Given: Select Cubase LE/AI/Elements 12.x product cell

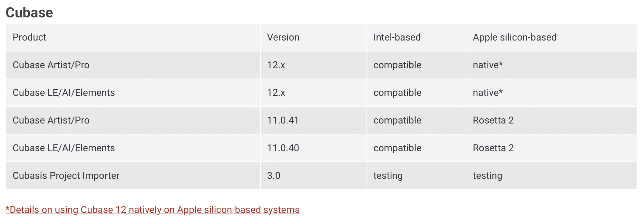Looking at the screenshot, I should (63, 93).
